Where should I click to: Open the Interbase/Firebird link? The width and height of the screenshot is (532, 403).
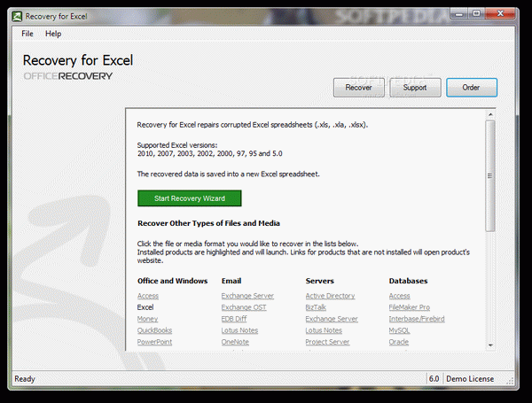417,319
